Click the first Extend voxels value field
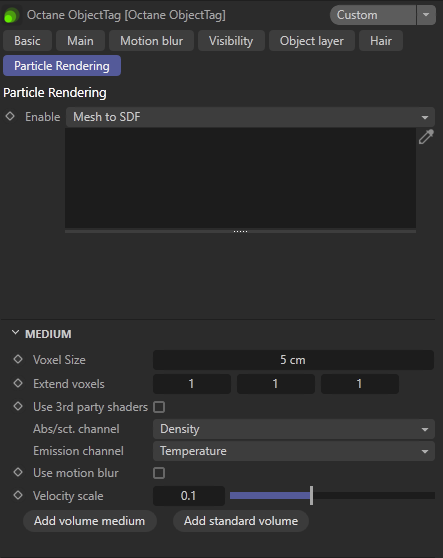The width and height of the screenshot is (443, 558). (192, 384)
